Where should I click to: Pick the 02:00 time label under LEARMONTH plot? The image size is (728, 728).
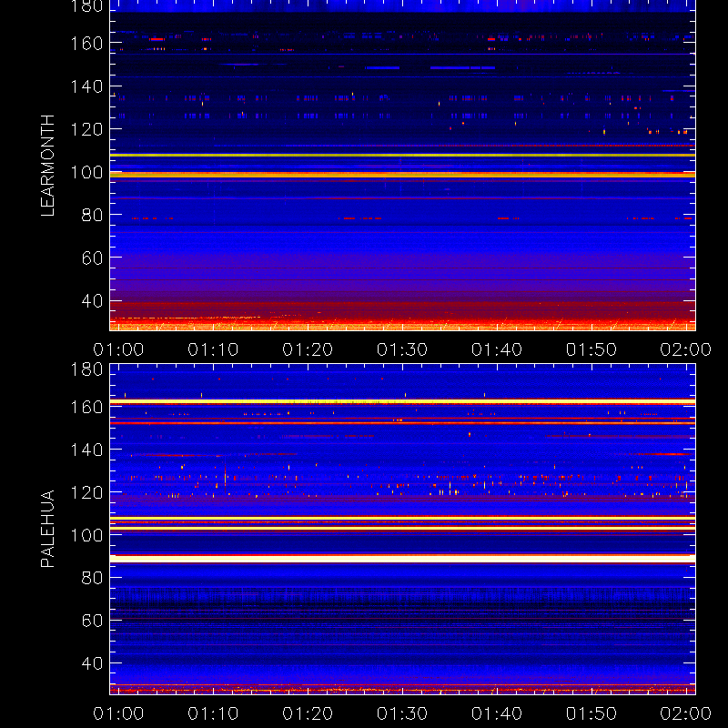(x=686, y=349)
